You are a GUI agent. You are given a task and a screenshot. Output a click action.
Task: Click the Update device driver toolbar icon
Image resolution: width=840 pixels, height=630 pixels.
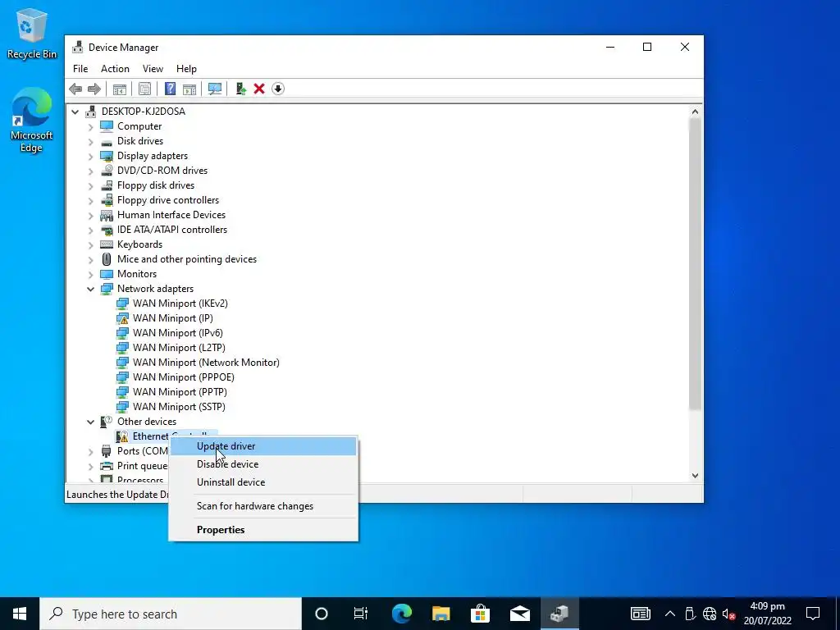pyautogui.click(x=240, y=89)
